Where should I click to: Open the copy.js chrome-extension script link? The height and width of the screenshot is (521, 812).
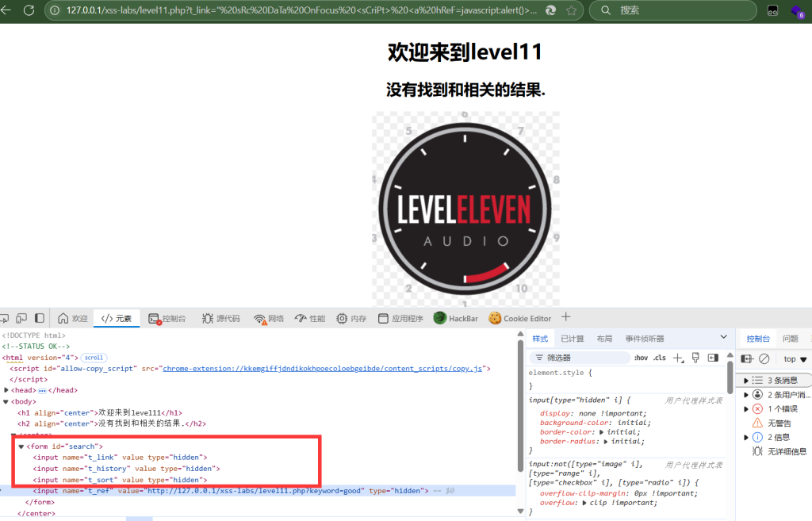[x=322, y=368]
